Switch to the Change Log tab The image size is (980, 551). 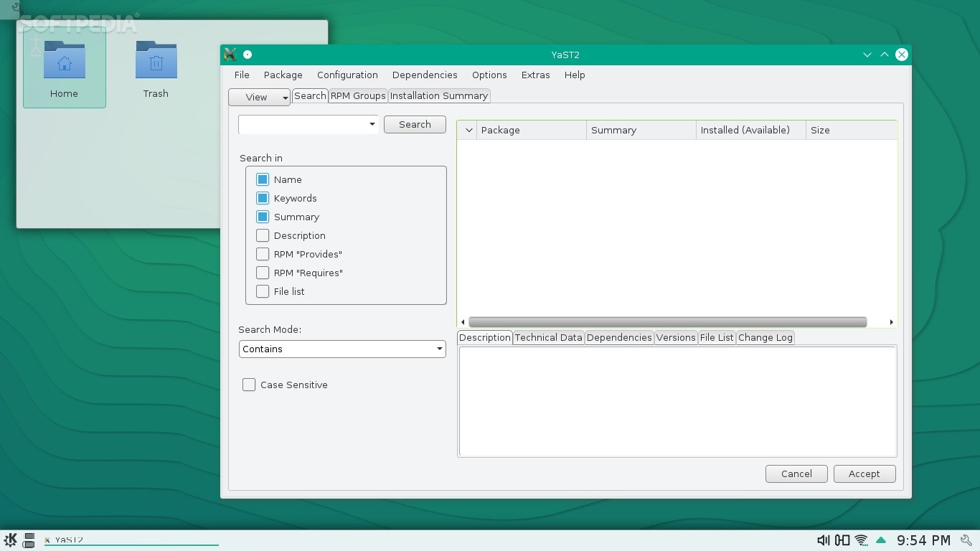pyautogui.click(x=765, y=337)
